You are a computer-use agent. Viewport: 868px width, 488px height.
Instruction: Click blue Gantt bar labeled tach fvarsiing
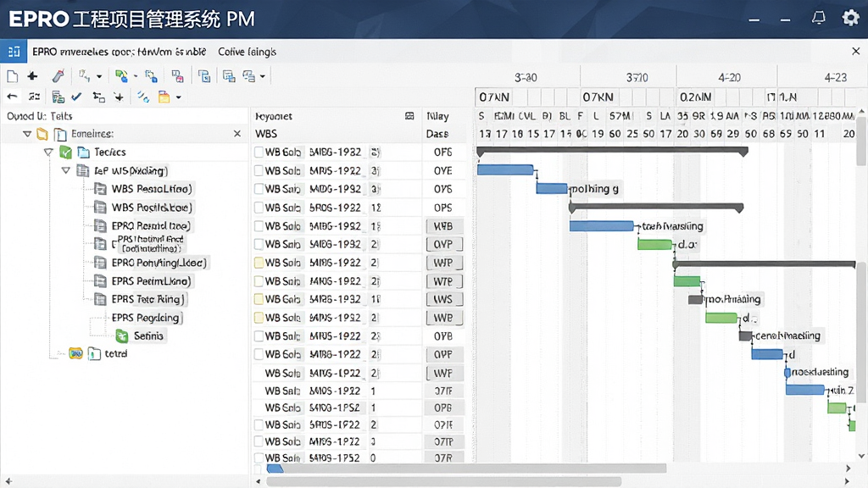602,225
